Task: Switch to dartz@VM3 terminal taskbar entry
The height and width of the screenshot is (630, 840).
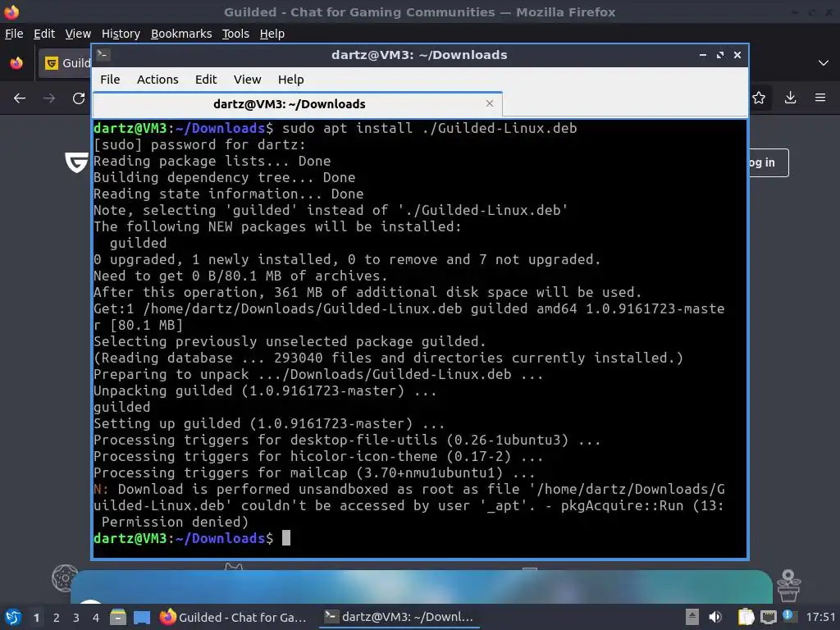Action: (x=399, y=617)
